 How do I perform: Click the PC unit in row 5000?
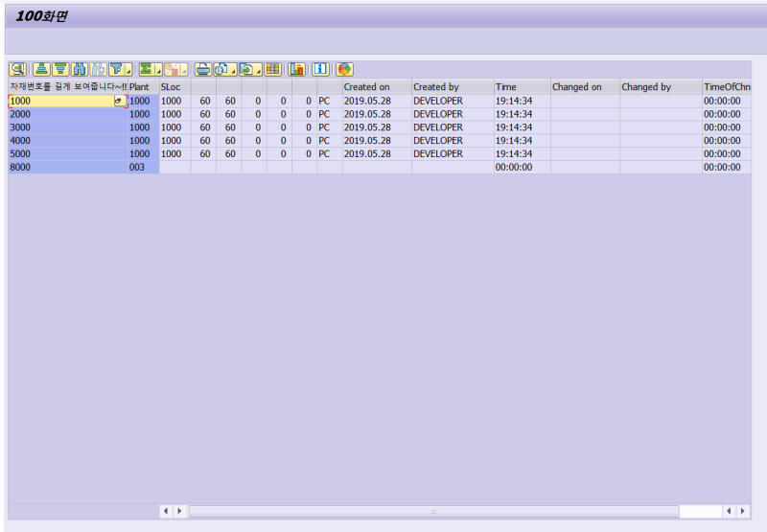[329, 153]
